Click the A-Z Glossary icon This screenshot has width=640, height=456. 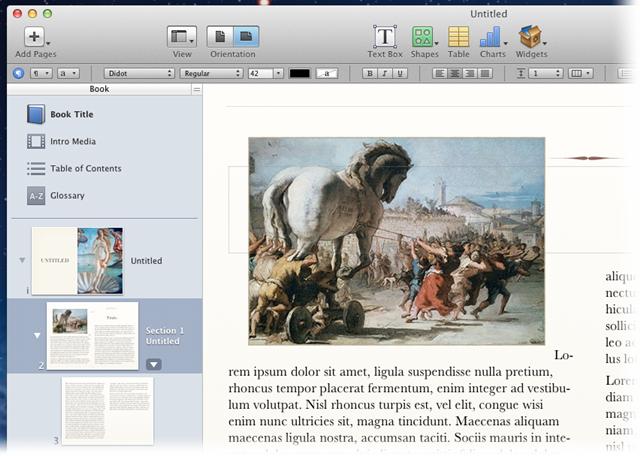point(36,196)
